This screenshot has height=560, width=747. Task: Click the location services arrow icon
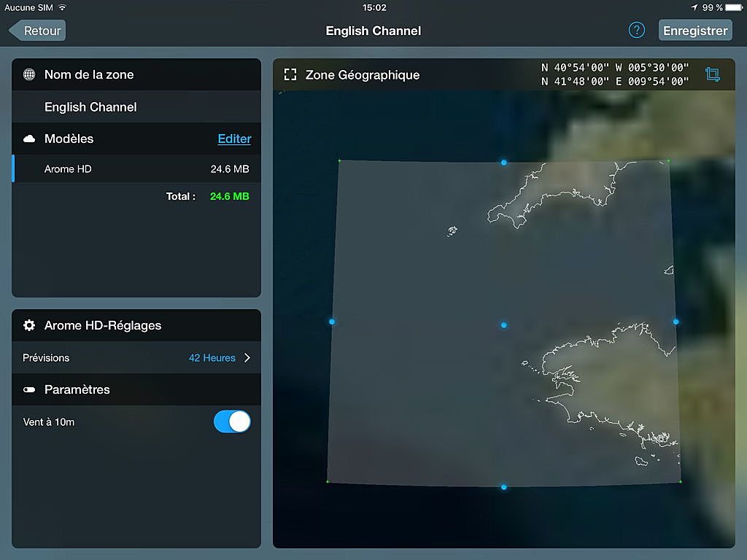(x=694, y=7)
